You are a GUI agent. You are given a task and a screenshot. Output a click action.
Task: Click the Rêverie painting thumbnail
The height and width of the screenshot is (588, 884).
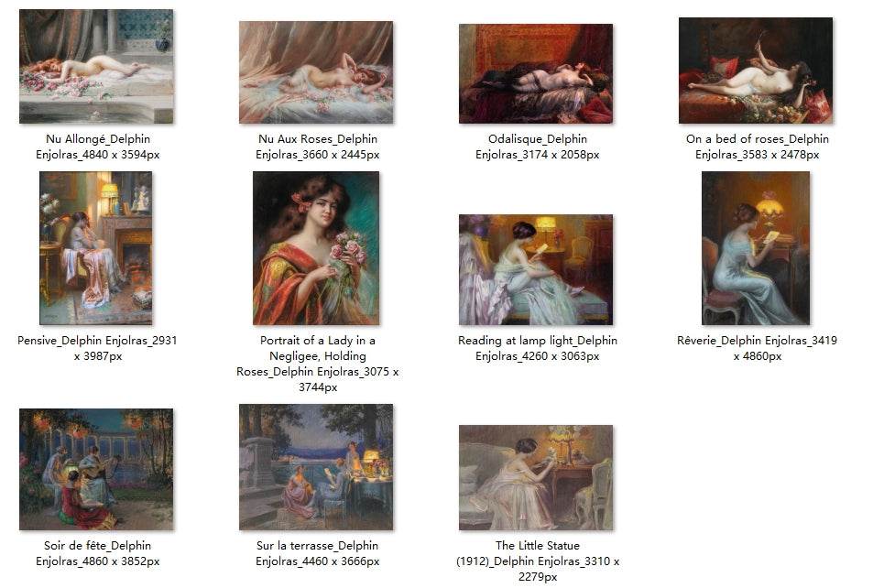tap(756, 248)
